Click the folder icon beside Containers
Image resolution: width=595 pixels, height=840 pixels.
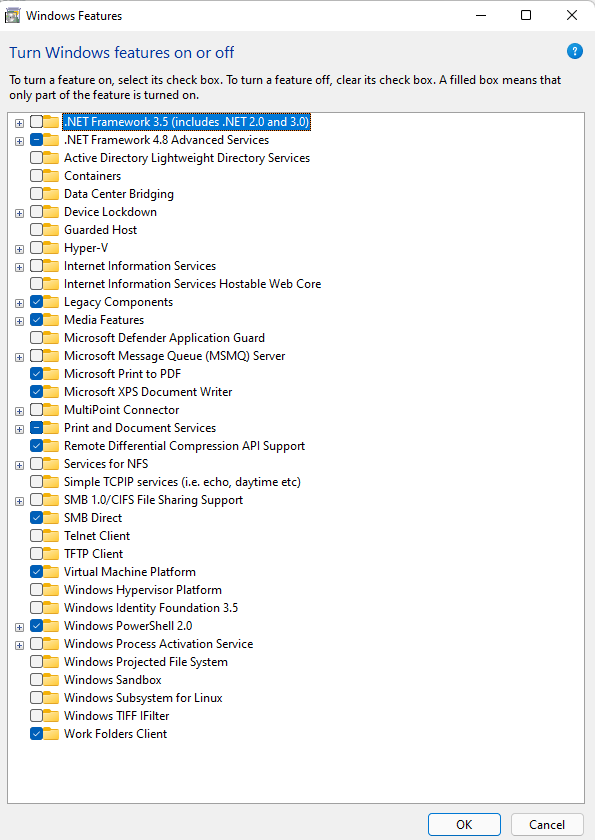[51, 176]
